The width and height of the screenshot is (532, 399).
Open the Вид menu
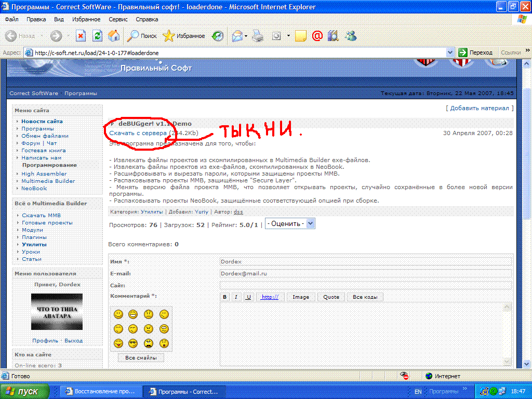coord(59,19)
